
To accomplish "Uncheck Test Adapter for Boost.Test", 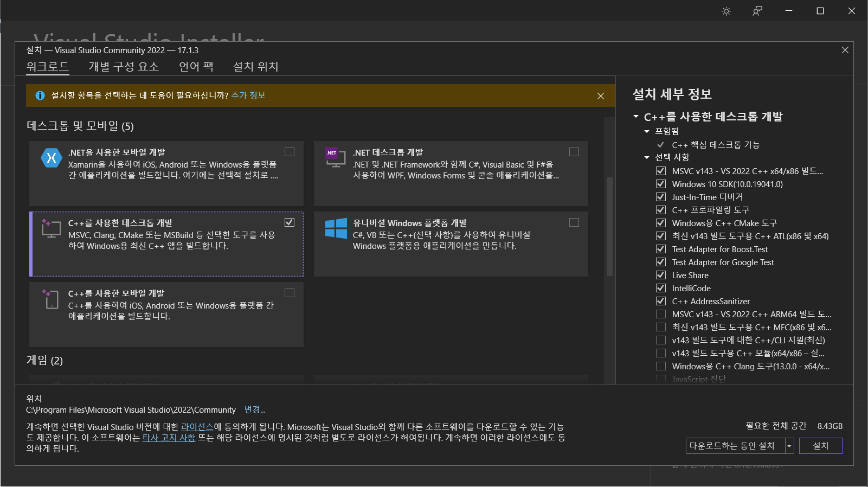I will [x=661, y=249].
